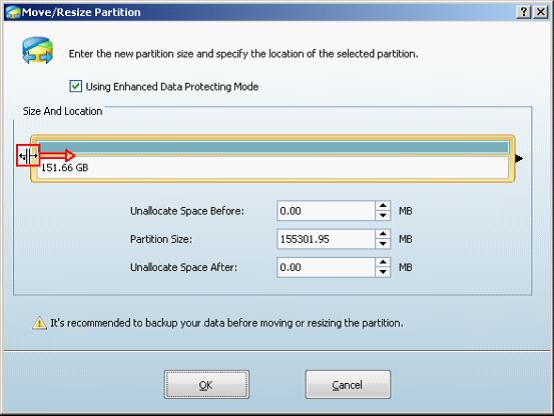Decrease Partition Size with down arrow
Image resolution: width=554 pixels, height=416 pixels.
(383, 244)
